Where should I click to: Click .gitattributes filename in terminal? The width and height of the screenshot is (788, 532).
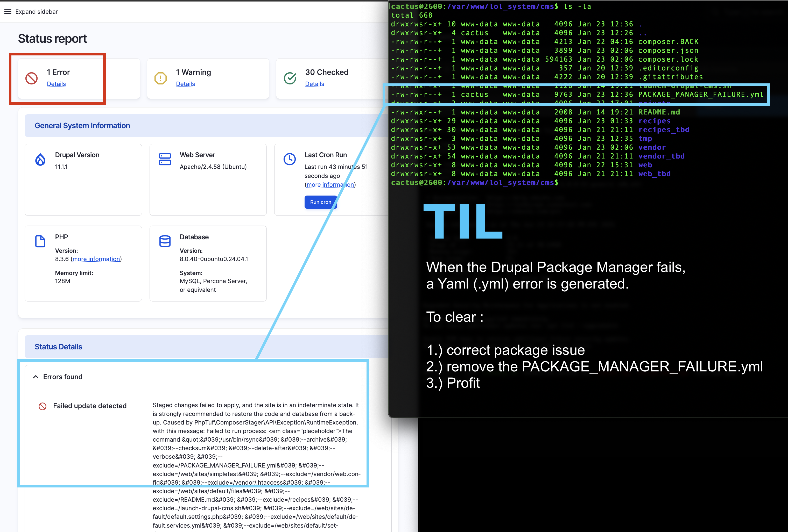click(671, 77)
